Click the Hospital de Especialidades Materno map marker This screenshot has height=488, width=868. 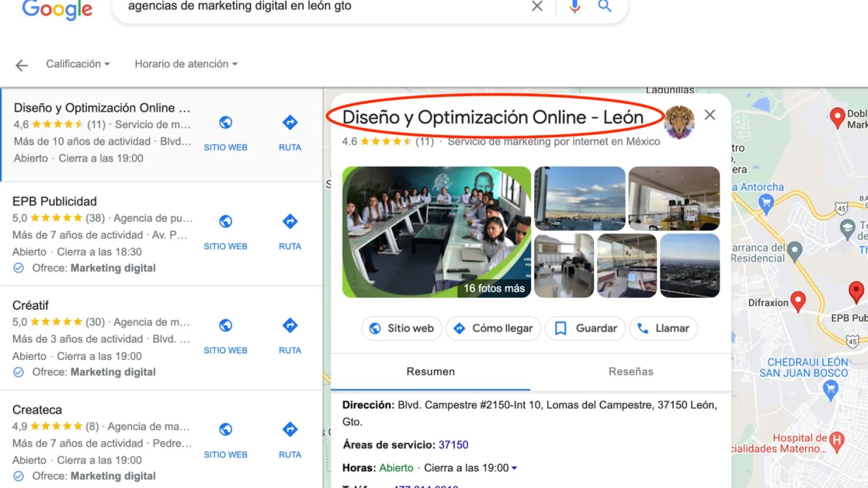click(837, 442)
